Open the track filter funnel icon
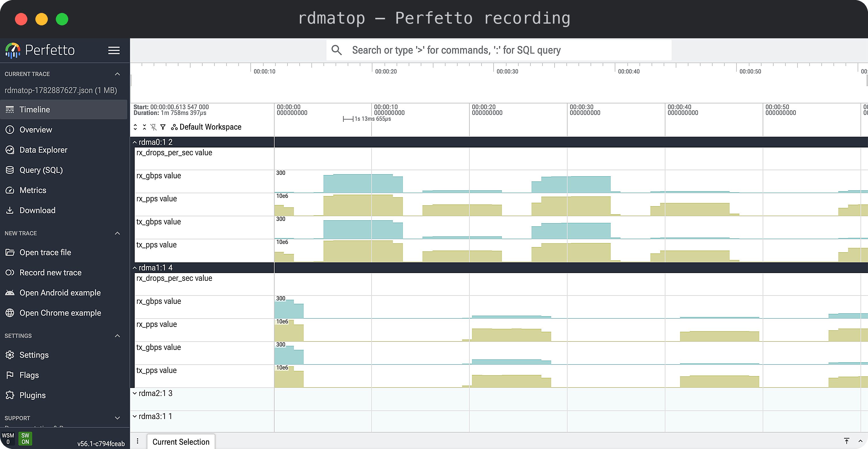Image resolution: width=868 pixels, height=449 pixels. click(163, 127)
